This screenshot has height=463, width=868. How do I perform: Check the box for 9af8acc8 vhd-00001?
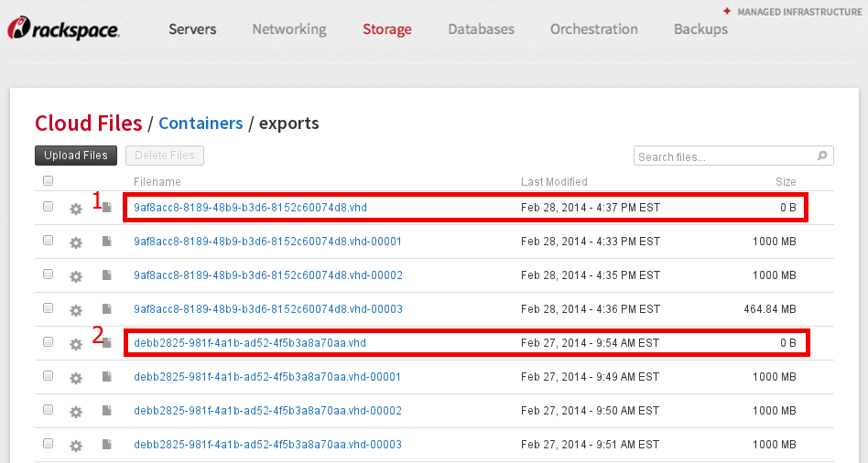49,240
